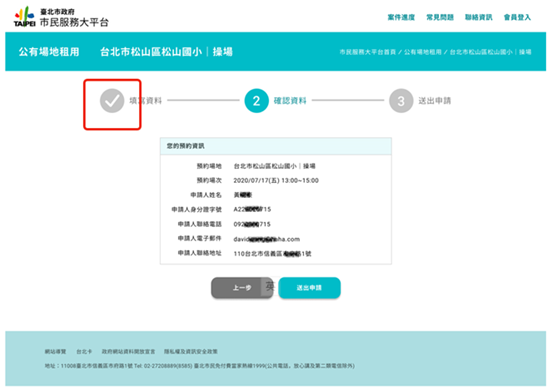Open 案件進度 in the top navigation

[401, 17]
